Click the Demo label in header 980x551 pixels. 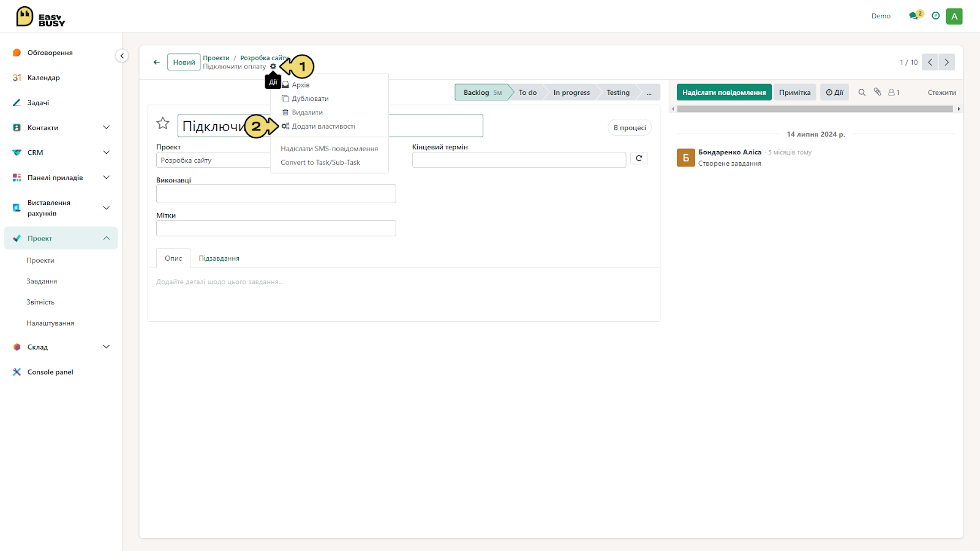pyautogui.click(x=881, y=16)
